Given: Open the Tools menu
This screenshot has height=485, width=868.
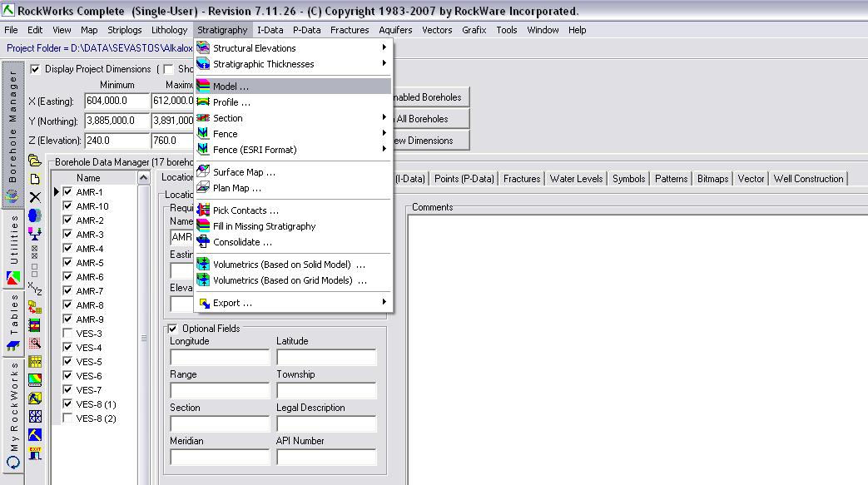Looking at the screenshot, I should click(507, 30).
